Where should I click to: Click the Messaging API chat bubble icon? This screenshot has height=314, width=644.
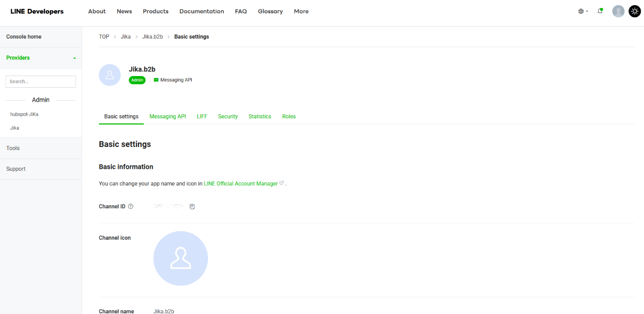(156, 80)
